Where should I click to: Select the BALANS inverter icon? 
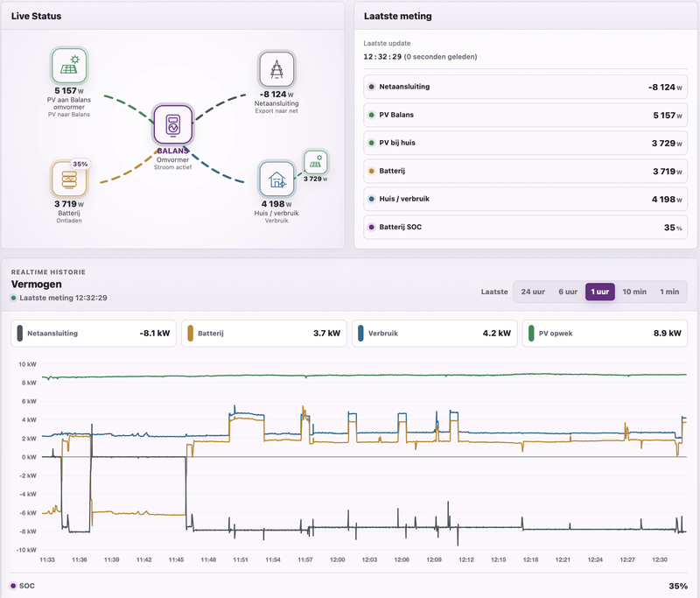(172, 124)
